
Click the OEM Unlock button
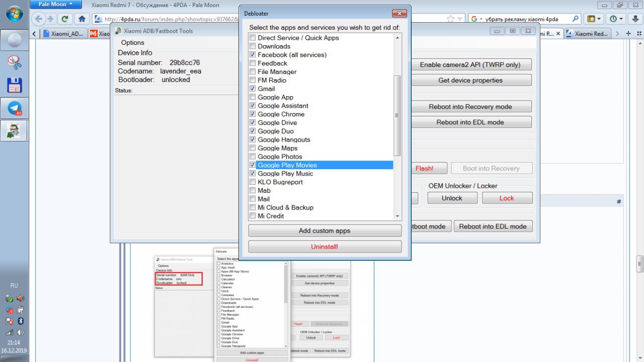(452, 198)
